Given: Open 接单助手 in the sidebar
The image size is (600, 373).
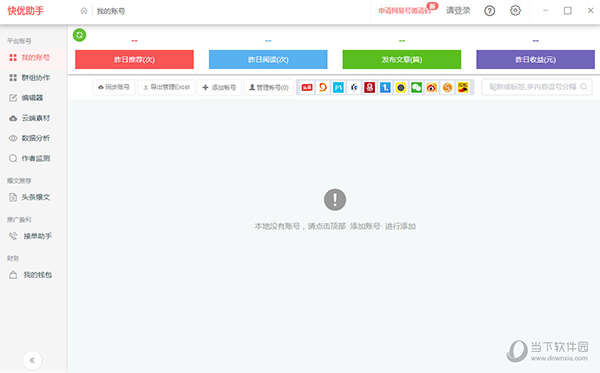Looking at the screenshot, I should pyautogui.click(x=33, y=236).
